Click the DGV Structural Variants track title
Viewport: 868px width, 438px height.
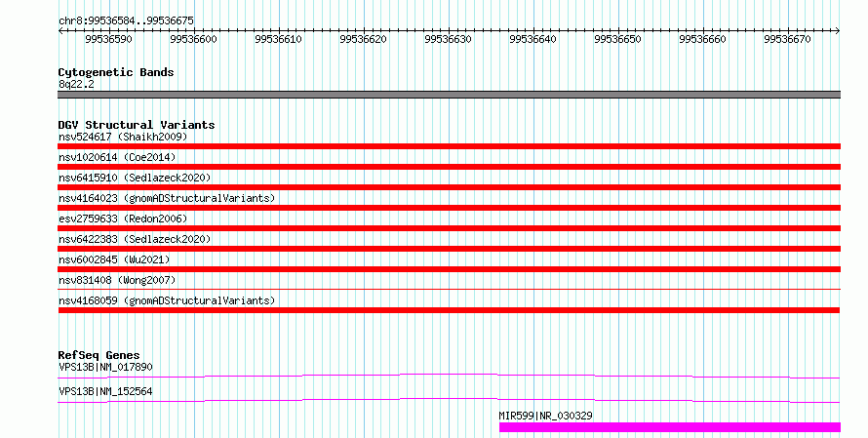(x=137, y=125)
